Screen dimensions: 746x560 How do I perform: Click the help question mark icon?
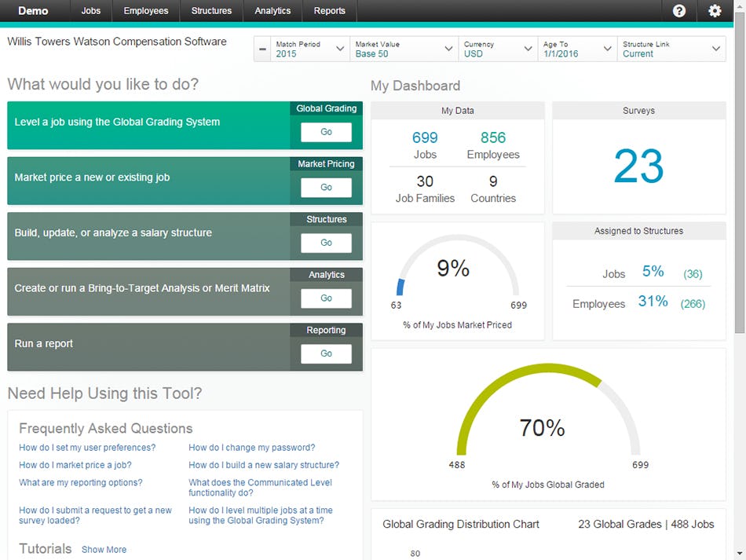pyautogui.click(x=680, y=10)
